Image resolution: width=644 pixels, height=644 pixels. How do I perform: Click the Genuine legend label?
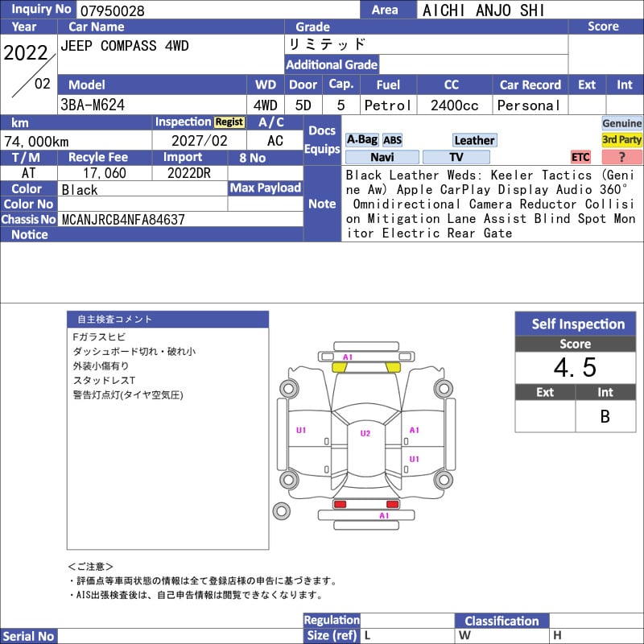pos(622,123)
